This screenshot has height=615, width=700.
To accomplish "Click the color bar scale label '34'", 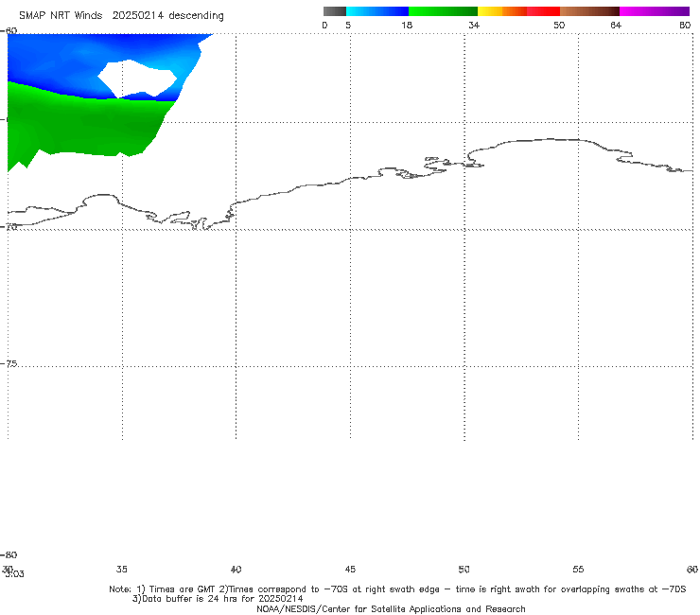I will point(474,25).
